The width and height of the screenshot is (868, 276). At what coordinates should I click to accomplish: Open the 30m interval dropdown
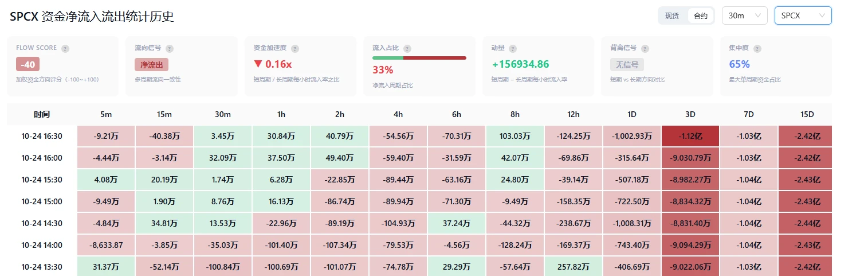744,16
